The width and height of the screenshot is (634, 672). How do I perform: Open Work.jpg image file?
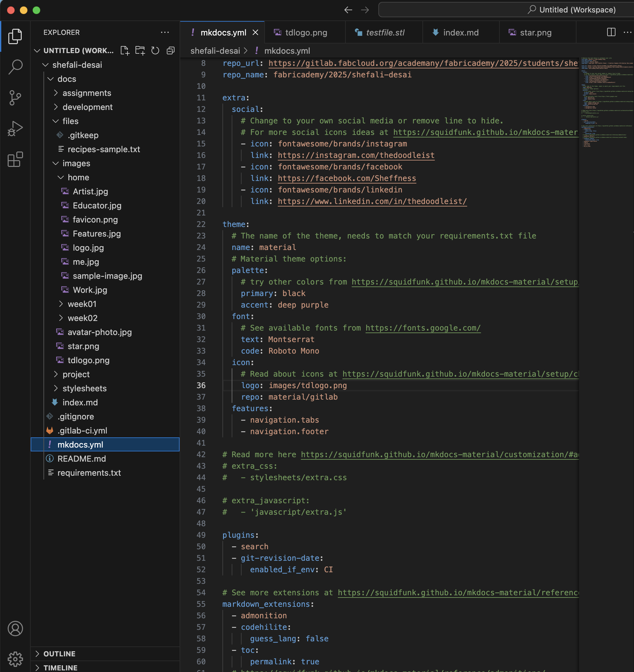click(x=105, y=290)
